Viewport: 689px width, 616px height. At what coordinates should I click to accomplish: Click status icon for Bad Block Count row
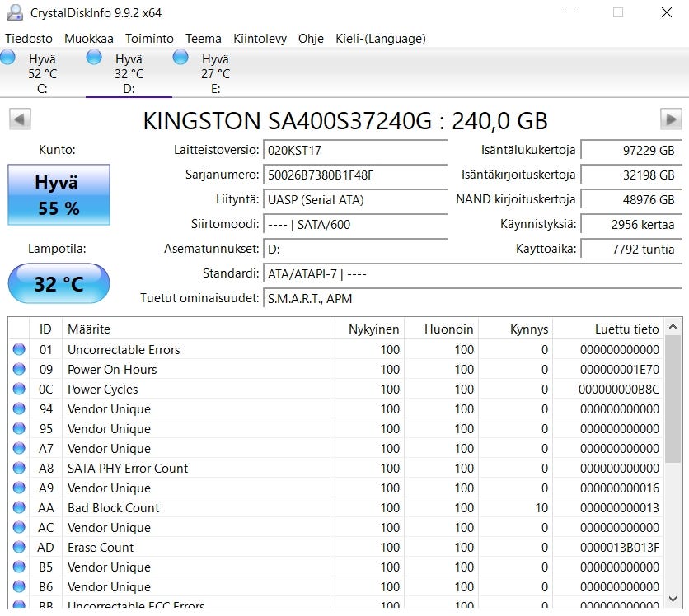click(19, 507)
